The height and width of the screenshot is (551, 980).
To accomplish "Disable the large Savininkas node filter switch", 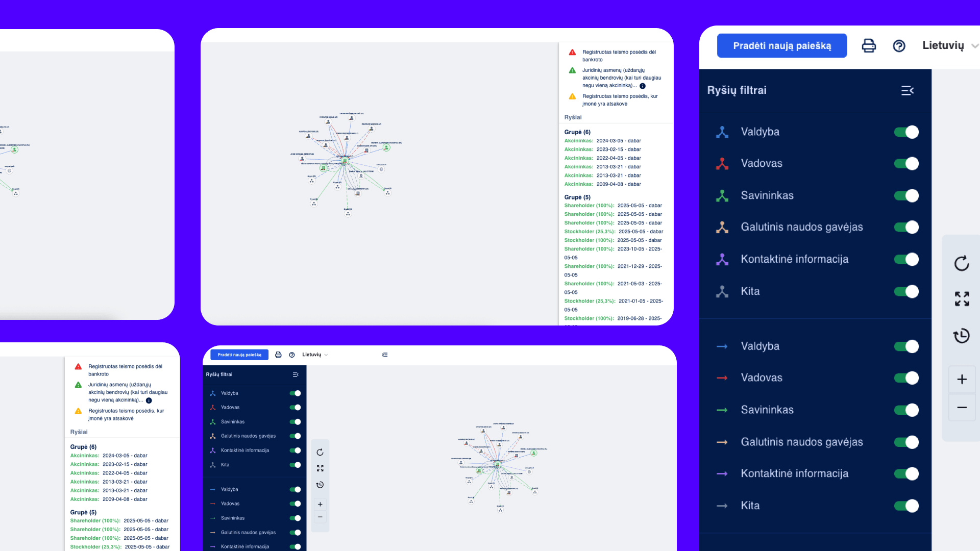I will 906,196.
